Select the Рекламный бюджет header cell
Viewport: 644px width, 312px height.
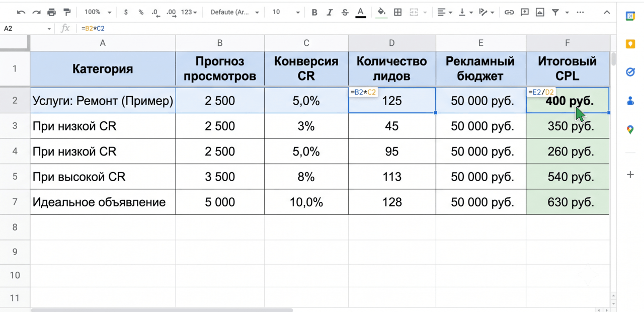481,69
